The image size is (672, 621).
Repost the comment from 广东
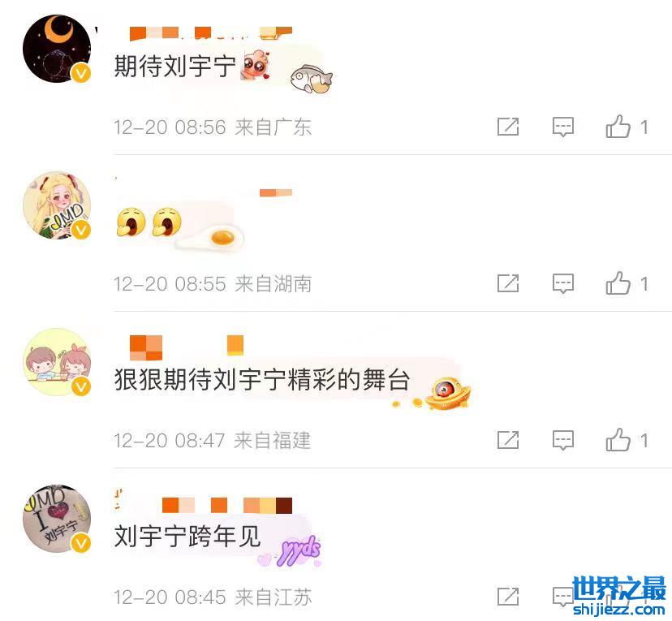tap(508, 127)
